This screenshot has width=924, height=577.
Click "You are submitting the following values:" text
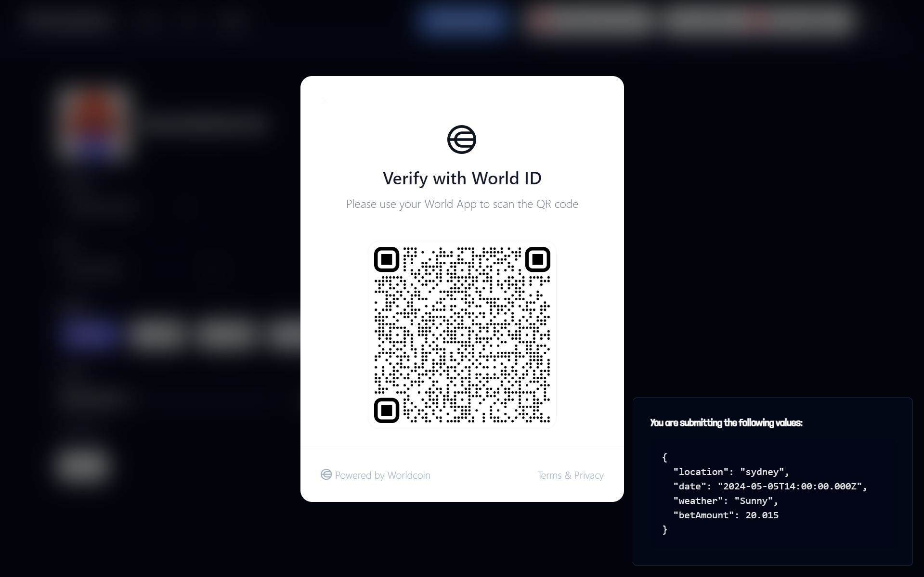[726, 423]
